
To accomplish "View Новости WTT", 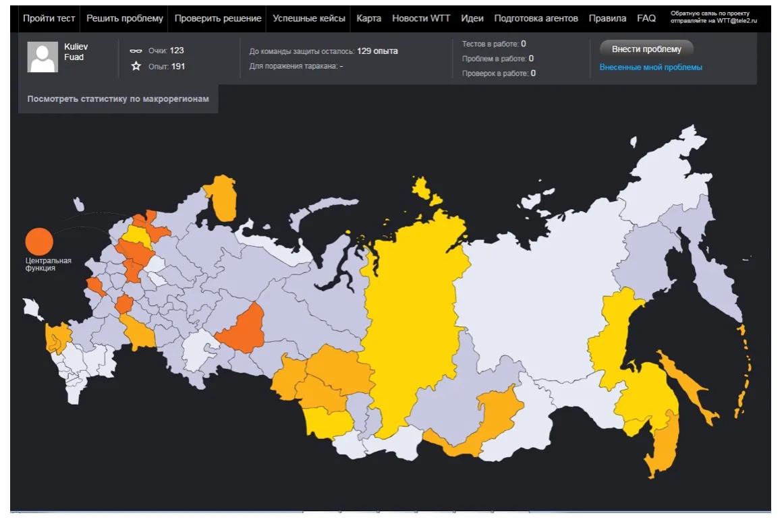I will 421,18.
